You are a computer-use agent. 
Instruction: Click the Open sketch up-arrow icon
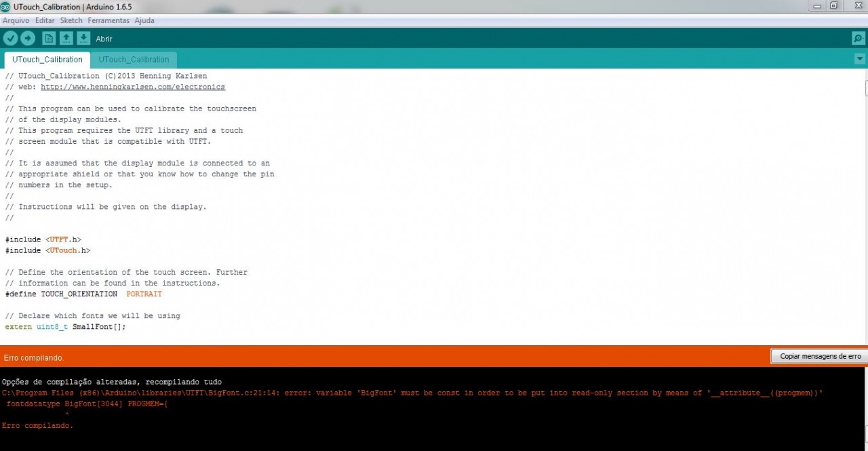[66, 39]
